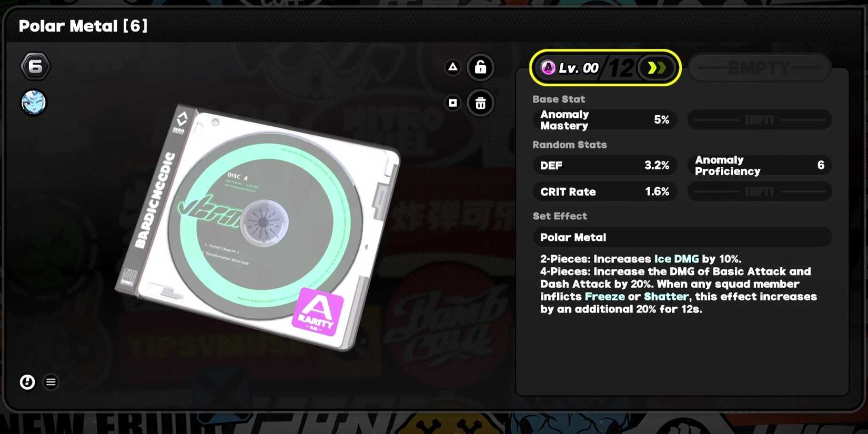868x434 pixels.
Task: Expand the Polar Metal set effect header
Action: (682, 237)
